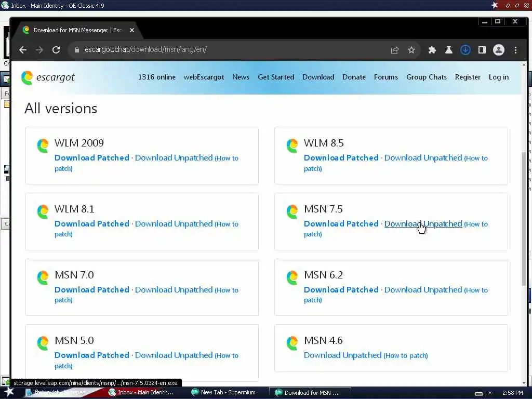532x399 pixels.
Task: Click the MSN 4.6 snail icon
Action: pyautogui.click(x=292, y=343)
